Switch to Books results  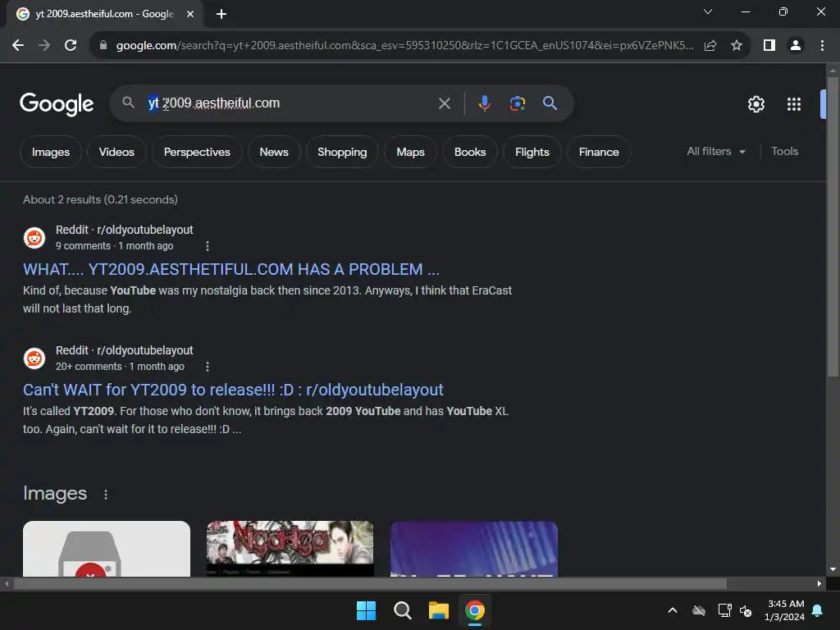[x=470, y=152]
